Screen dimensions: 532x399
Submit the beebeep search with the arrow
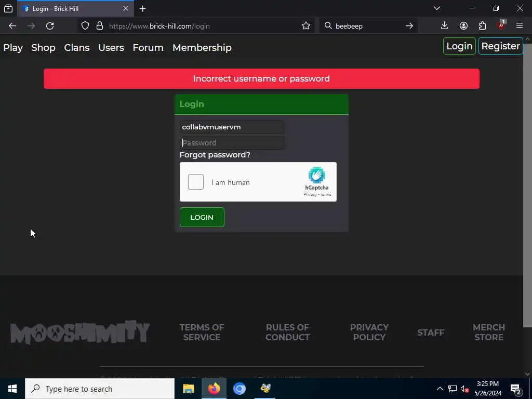click(x=409, y=26)
